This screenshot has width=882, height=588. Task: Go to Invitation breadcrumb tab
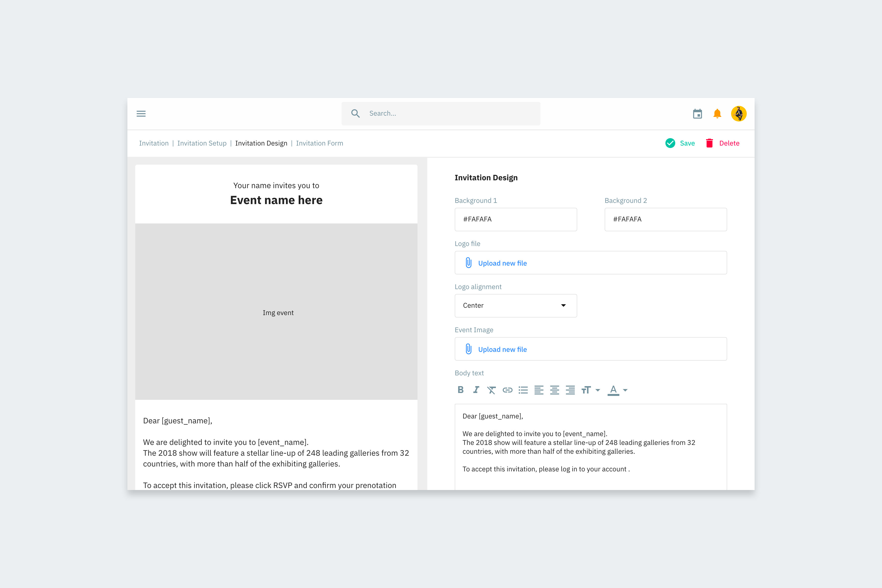coord(154,143)
